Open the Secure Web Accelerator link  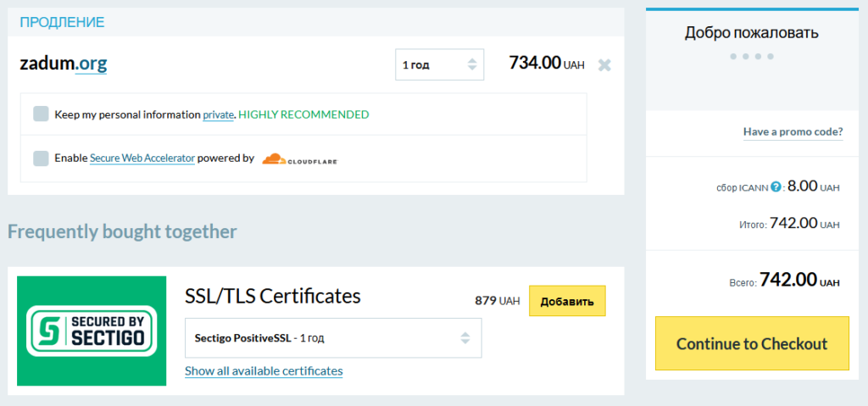142,159
